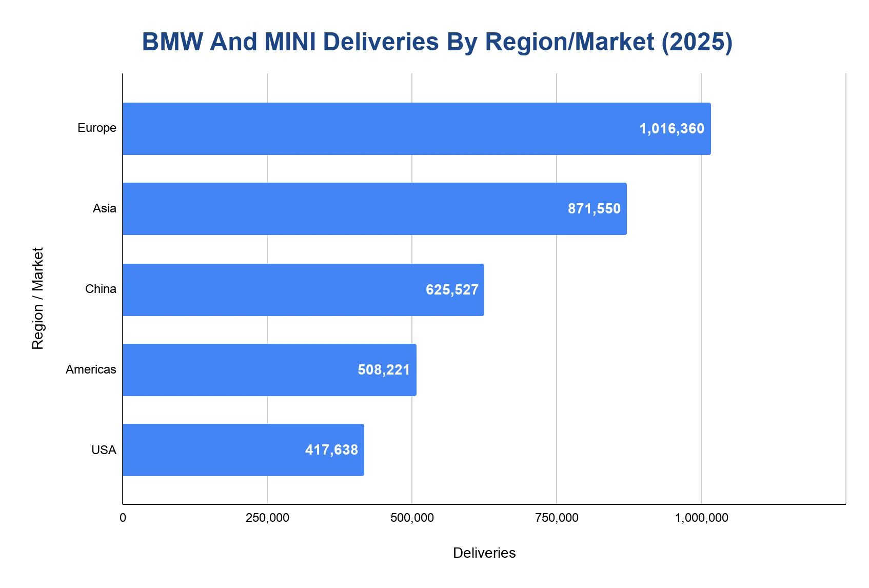Click the Americas axis label
869x588 pixels.
(91, 369)
